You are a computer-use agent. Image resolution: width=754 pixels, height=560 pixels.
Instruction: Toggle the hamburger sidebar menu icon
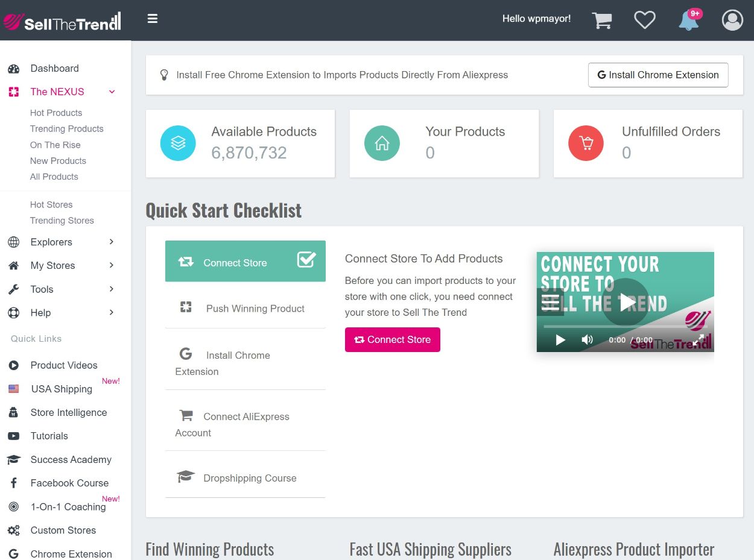pos(153,19)
